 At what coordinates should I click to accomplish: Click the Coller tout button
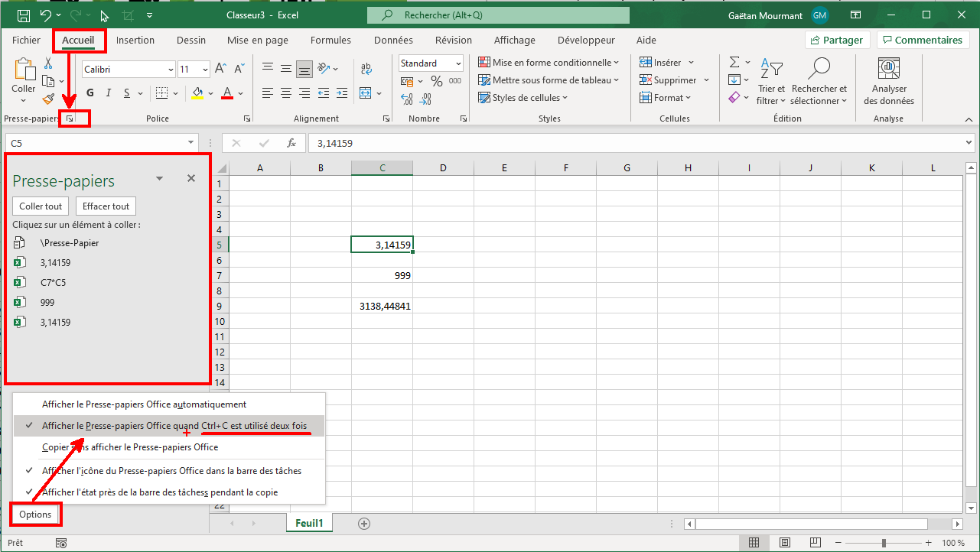pyautogui.click(x=41, y=206)
